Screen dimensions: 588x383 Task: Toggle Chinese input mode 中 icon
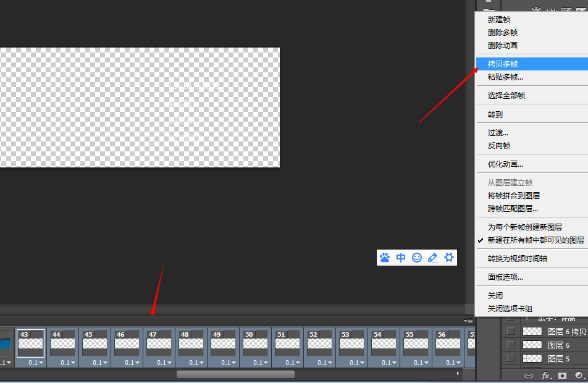(401, 258)
